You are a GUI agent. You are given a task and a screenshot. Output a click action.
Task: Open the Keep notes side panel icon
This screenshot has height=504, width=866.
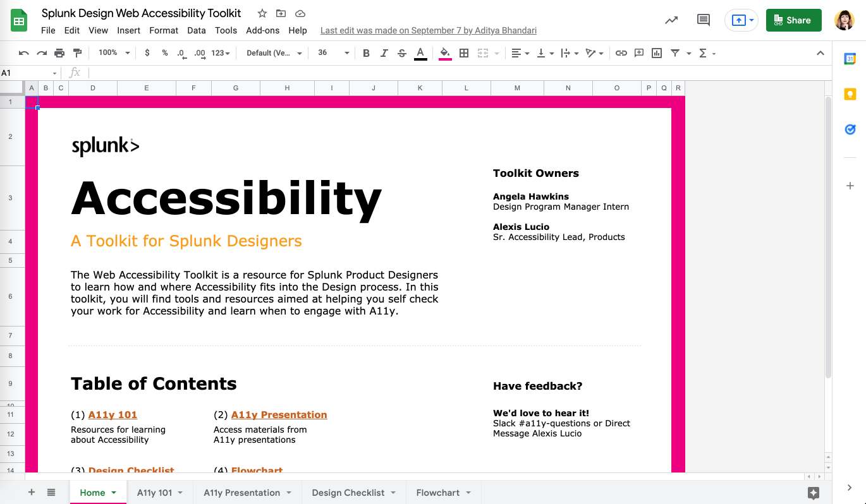point(850,94)
